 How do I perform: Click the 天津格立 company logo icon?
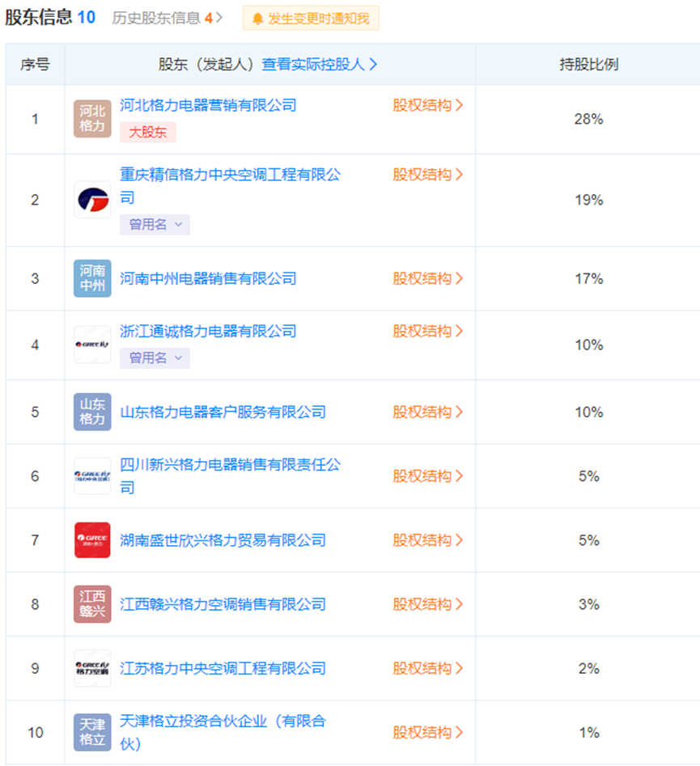pos(92,732)
